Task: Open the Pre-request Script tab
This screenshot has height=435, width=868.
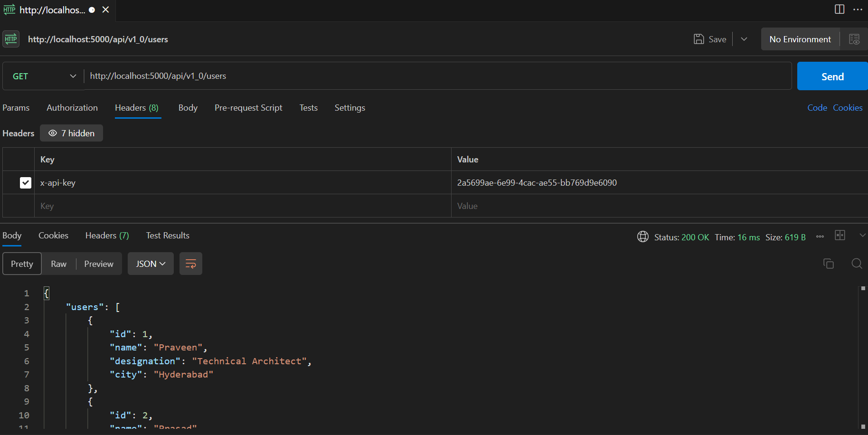Action: pos(248,108)
